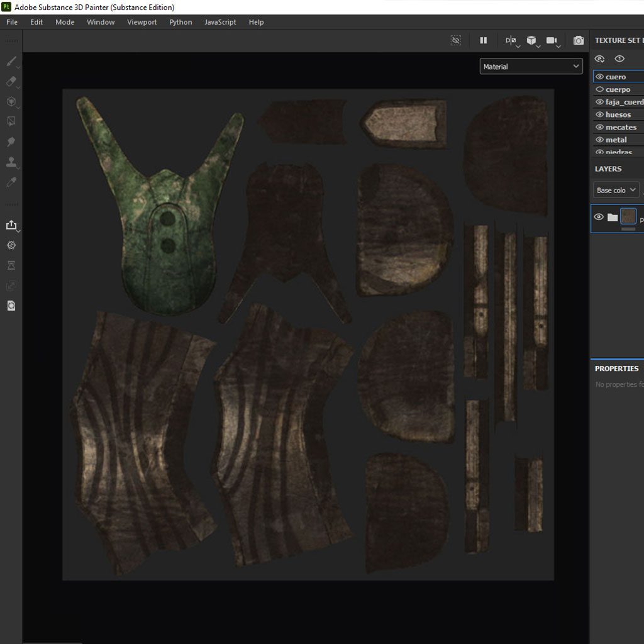Click the layer folder thumbnail swatch
Screen dimensions: 644x644
click(x=628, y=217)
